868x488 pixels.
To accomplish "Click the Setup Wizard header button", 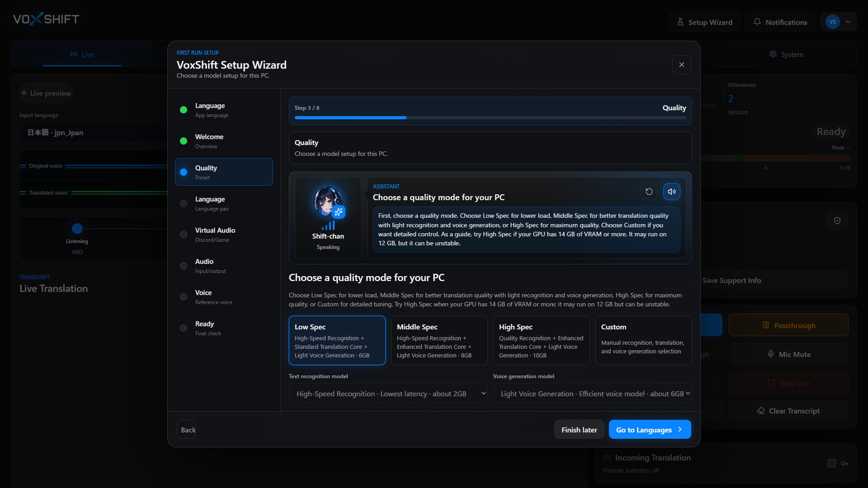I will point(704,22).
